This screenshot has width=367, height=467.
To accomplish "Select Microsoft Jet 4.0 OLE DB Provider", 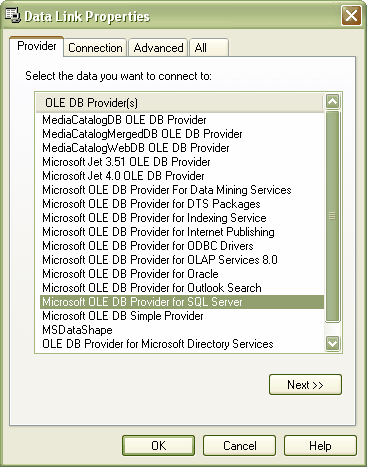I will (x=182, y=176).
